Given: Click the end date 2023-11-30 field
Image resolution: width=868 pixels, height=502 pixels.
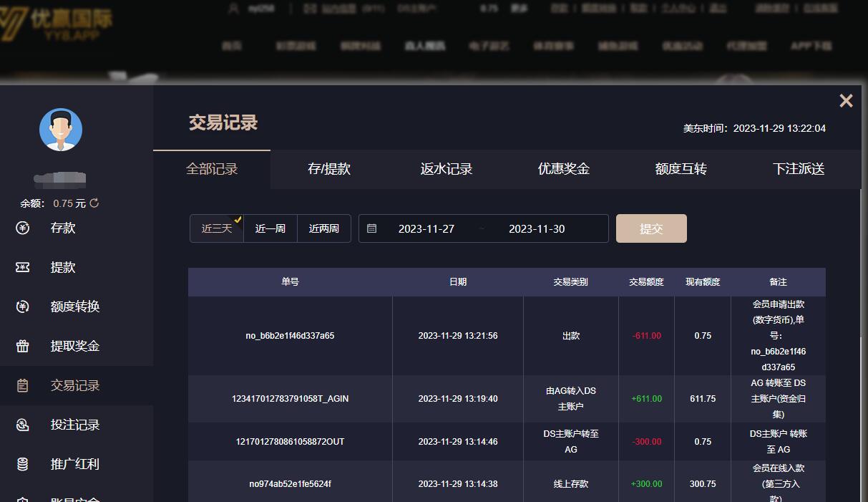Looking at the screenshot, I should (x=537, y=229).
